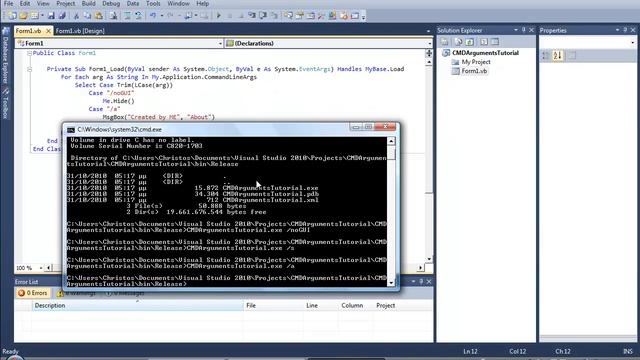
Task: Open the Window menu
Action: click(178, 3)
